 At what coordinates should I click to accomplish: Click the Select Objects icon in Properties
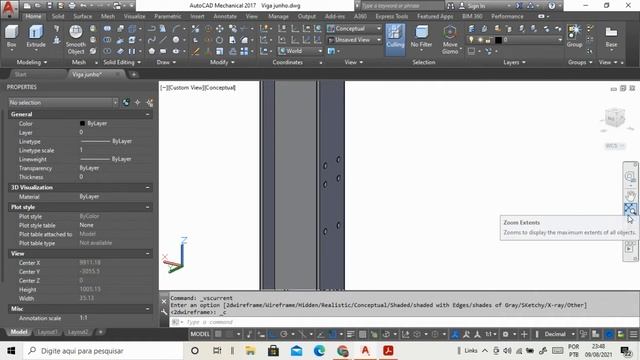(138, 103)
